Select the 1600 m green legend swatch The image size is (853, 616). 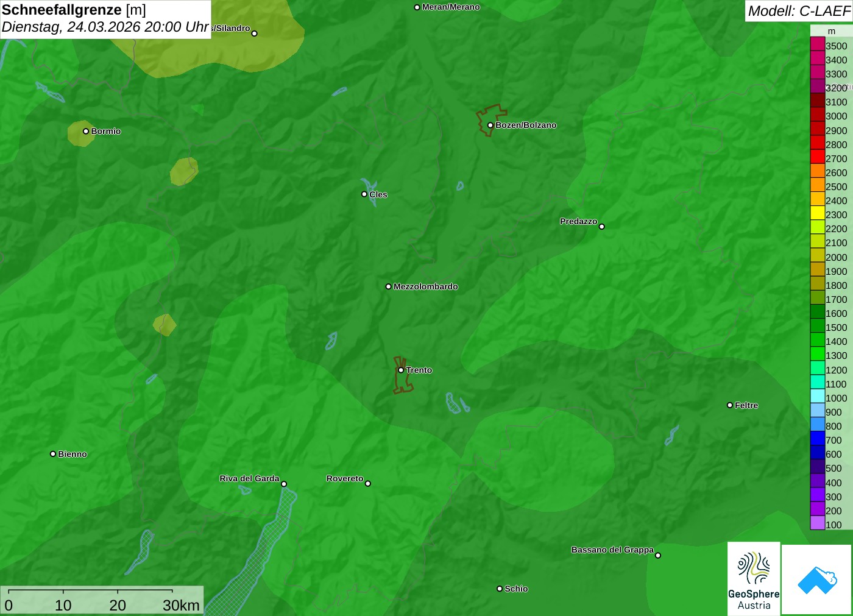click(x=818, y=311)
